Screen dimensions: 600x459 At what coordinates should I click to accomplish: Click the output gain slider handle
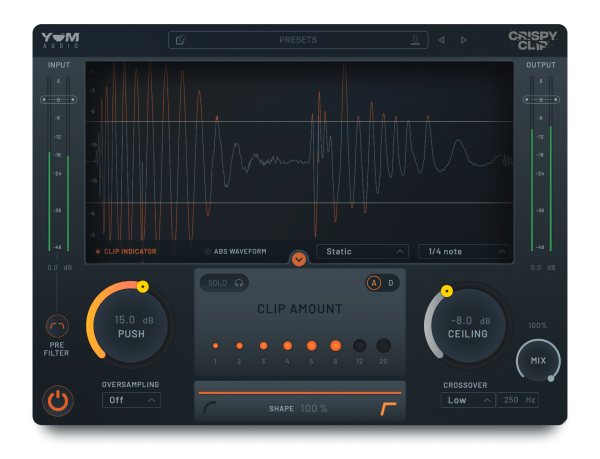click(x=541, y=100)
